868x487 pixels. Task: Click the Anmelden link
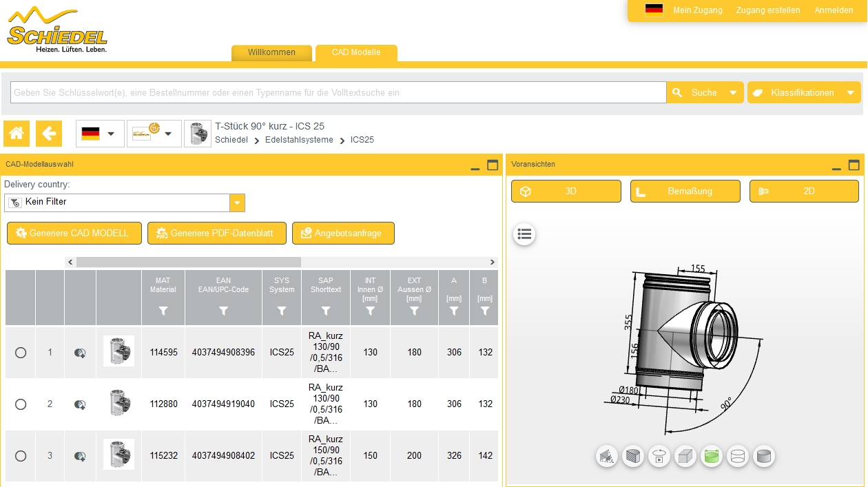(834, 10)
